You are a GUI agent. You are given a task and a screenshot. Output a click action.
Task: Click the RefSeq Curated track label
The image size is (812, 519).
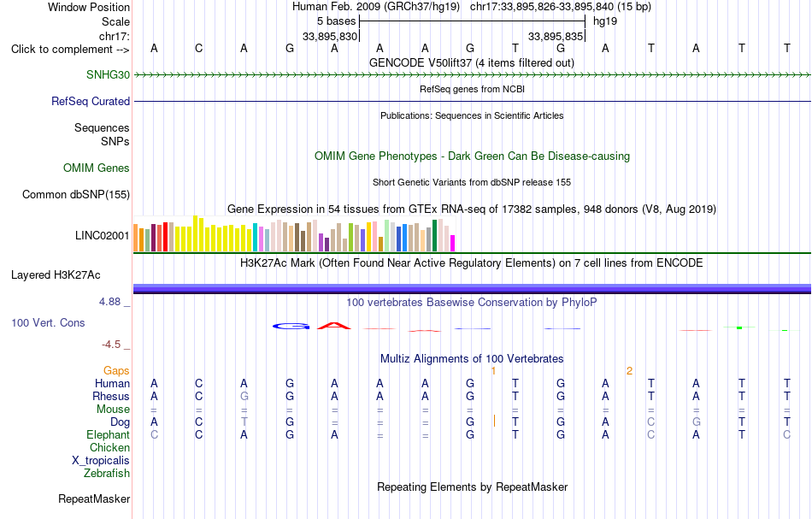(x=90, y=101)
